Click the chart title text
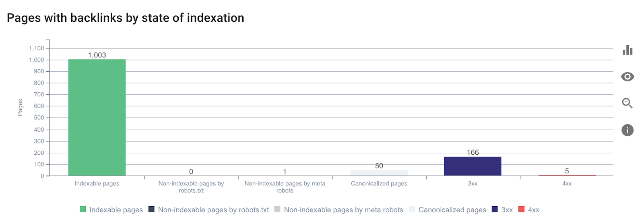 point(126,18)
